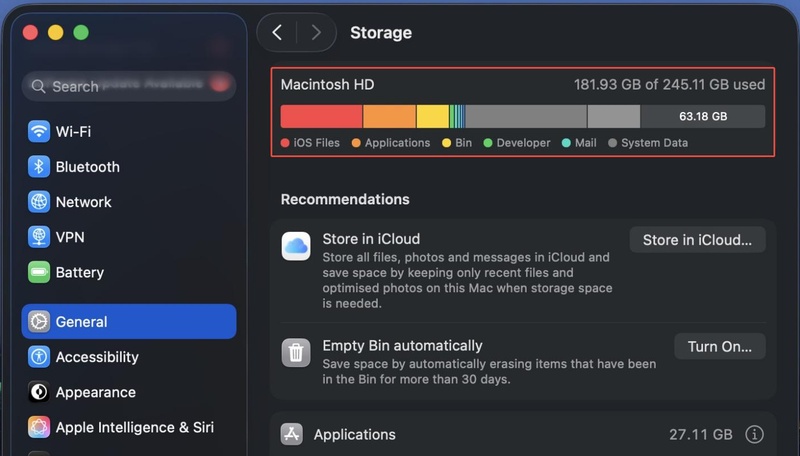Click the yellow Bin storage segment
The width and height of the screenshot is (800, 456).
point(433,116)
